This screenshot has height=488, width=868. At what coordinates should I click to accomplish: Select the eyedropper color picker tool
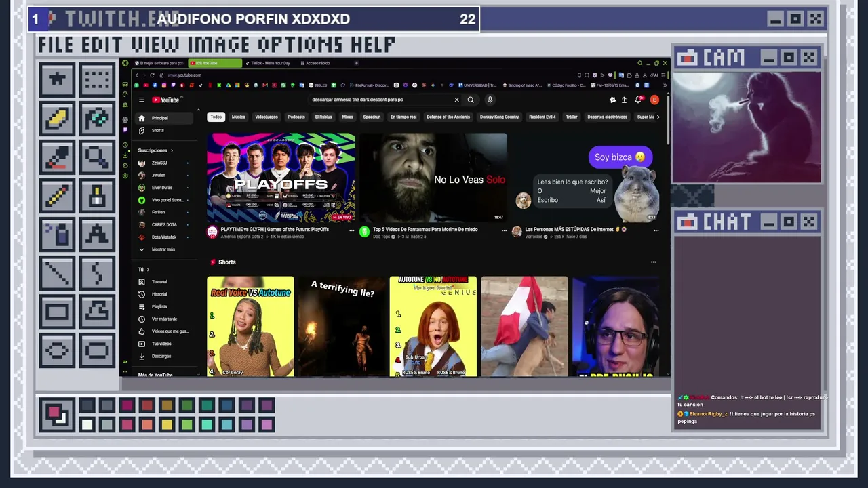coord(57,158)
